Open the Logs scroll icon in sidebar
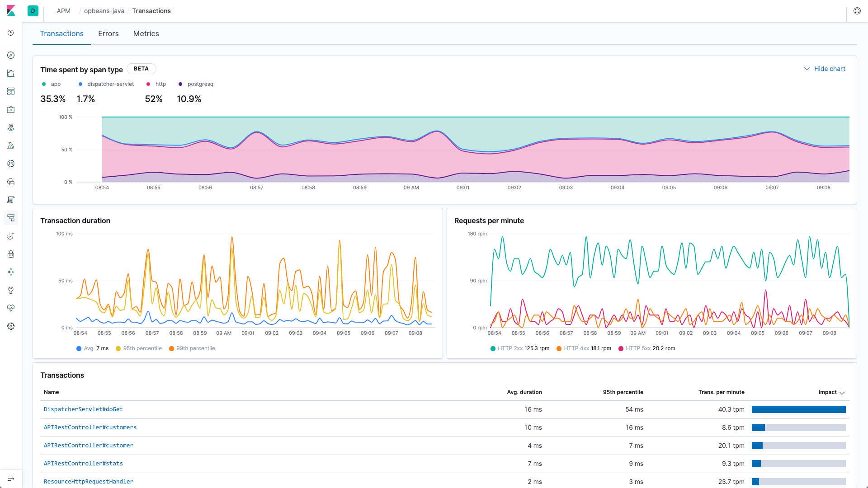This screenshot has width=868, height=488. (11, 200)
